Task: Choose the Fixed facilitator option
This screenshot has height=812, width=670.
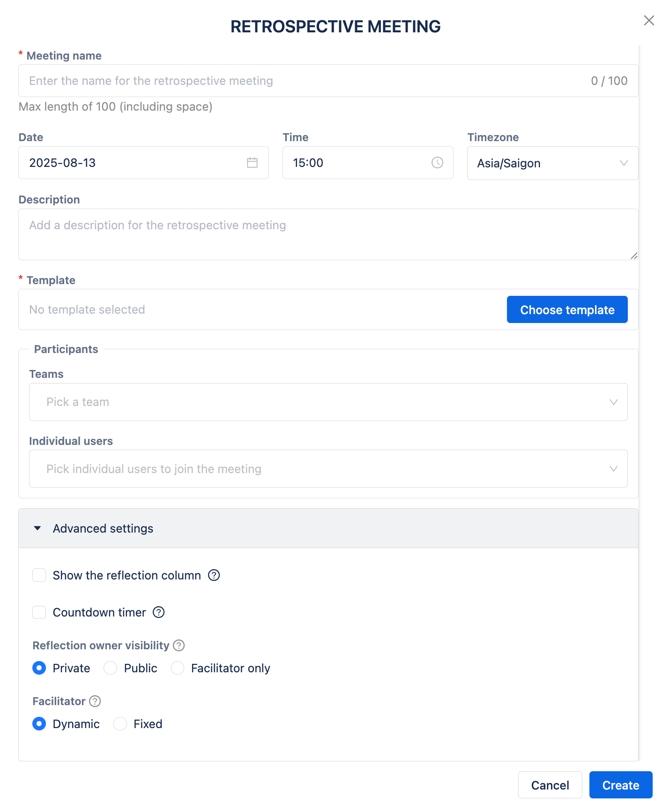Action: [x=120, y=724]
